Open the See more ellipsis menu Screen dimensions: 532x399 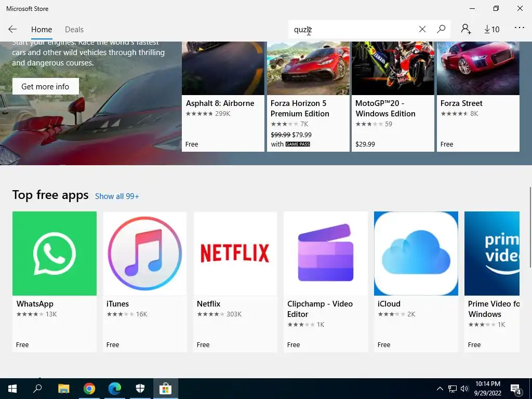(x=520, y=28)
